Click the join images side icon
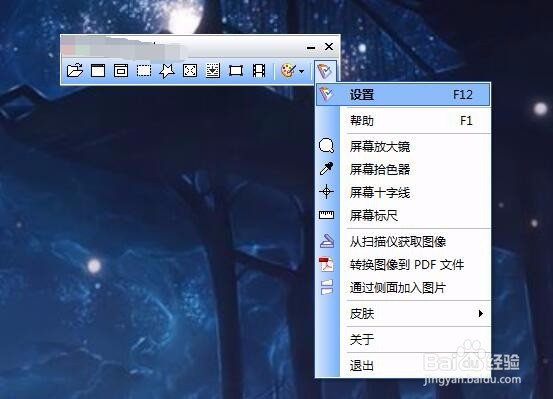The height and width of the screenshot is (399, 553). tap(327, 287)
